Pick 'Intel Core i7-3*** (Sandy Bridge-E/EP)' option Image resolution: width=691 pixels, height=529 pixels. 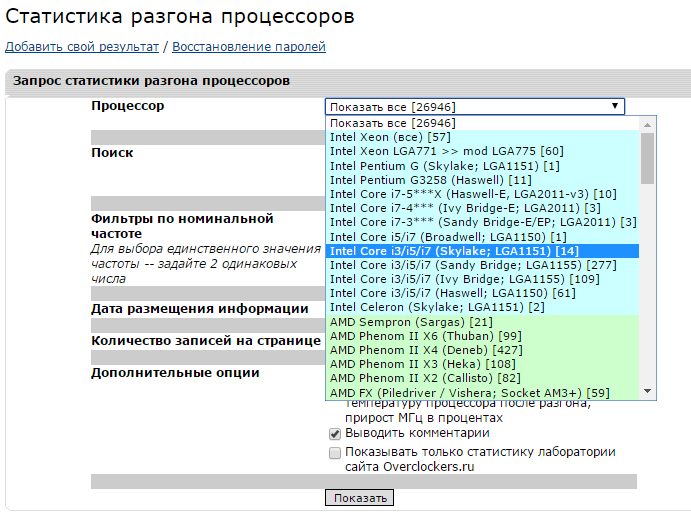click(x=482, y=222)
